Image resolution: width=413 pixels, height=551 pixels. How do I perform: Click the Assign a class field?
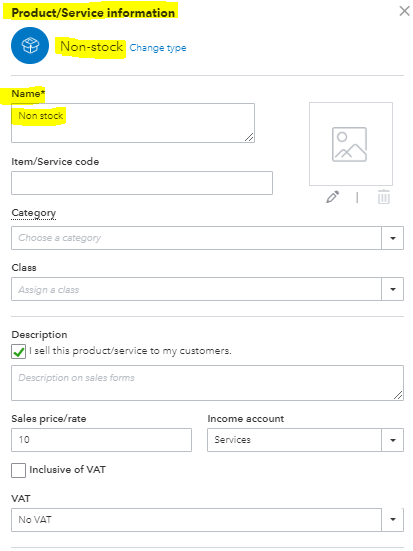[x=196, y=289]
